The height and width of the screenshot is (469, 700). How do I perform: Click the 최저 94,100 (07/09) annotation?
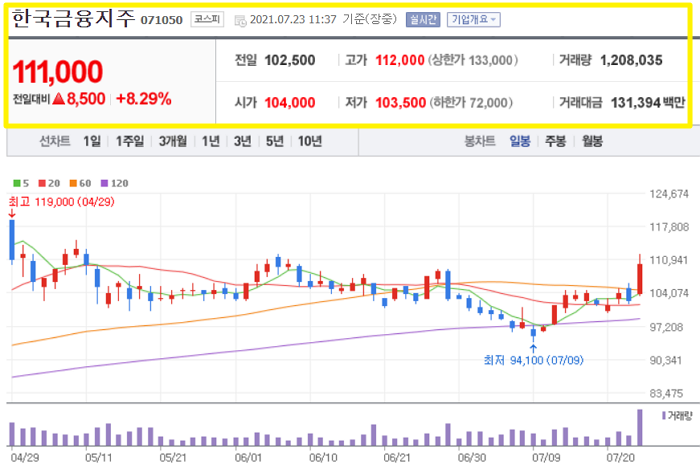[x=533, y=360]
